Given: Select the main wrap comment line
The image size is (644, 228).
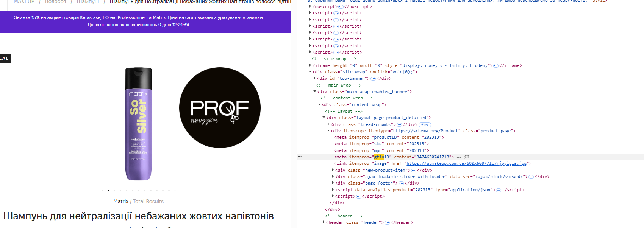Looking at the screenshot, I should [x=338, y=85].
